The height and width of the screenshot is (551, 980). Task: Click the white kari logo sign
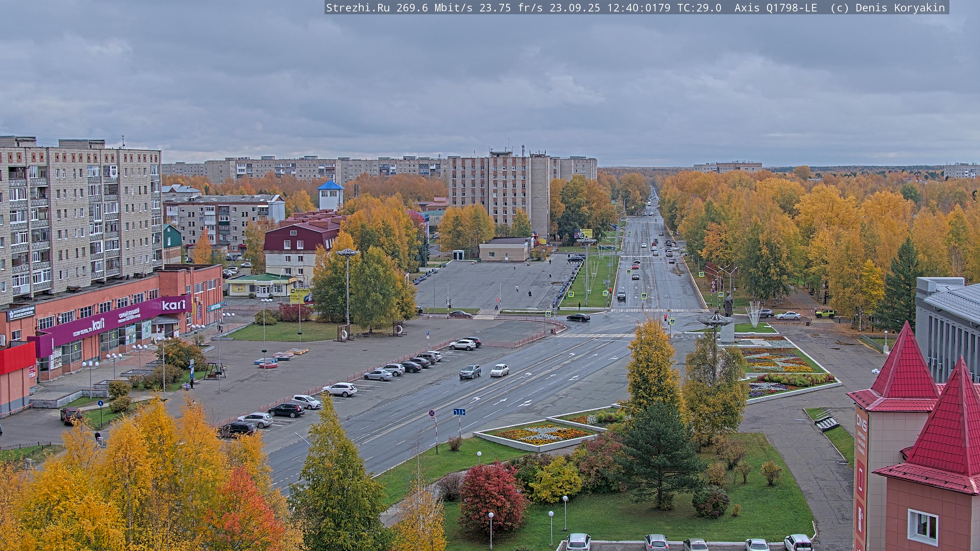[x=174, y=305]
